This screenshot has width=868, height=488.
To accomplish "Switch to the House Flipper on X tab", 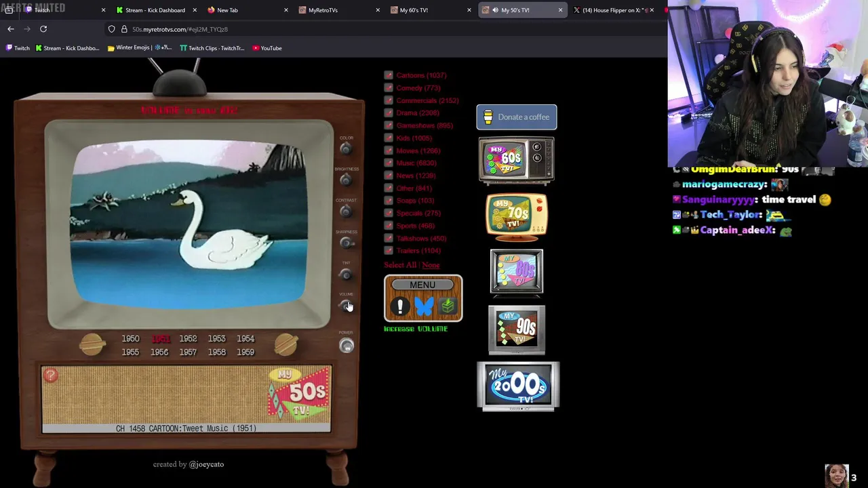I will point(613,10).
